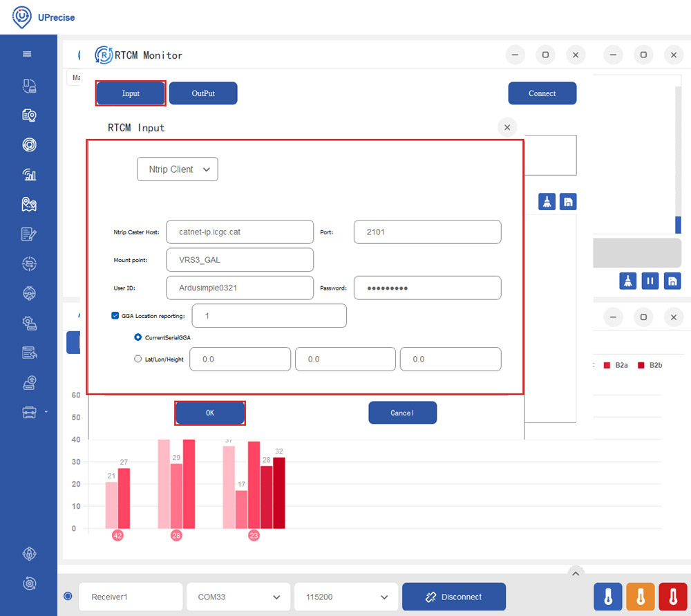Click the hamburger menu icon in sidebar

click(28, 54)
